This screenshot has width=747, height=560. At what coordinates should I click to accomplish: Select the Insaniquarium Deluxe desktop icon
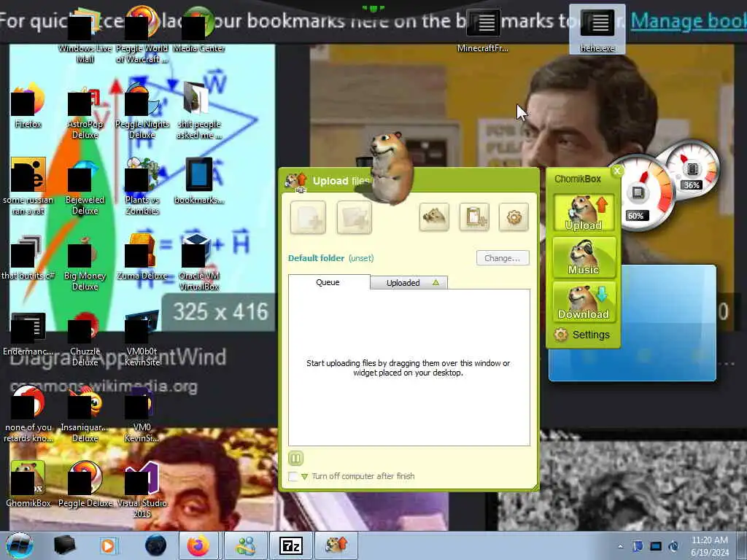coord(85,415)
